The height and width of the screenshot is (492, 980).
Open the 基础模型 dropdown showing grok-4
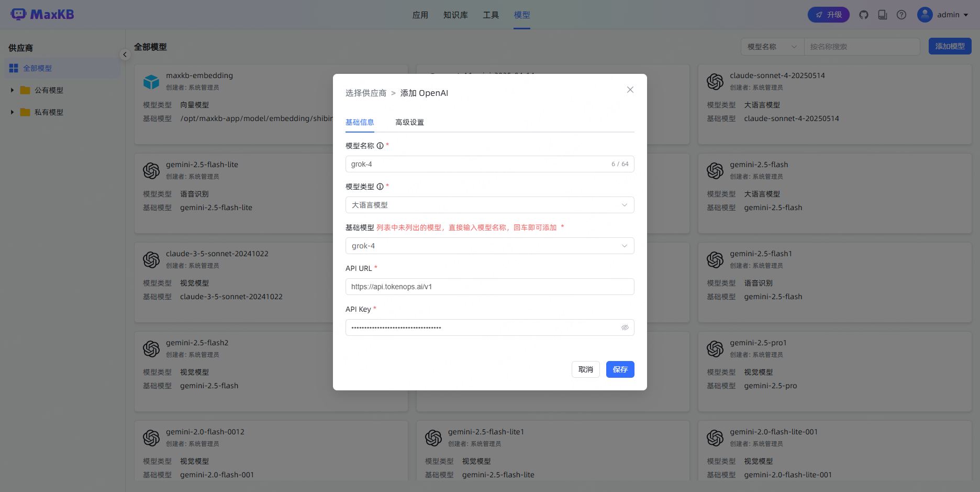[490, 246]
